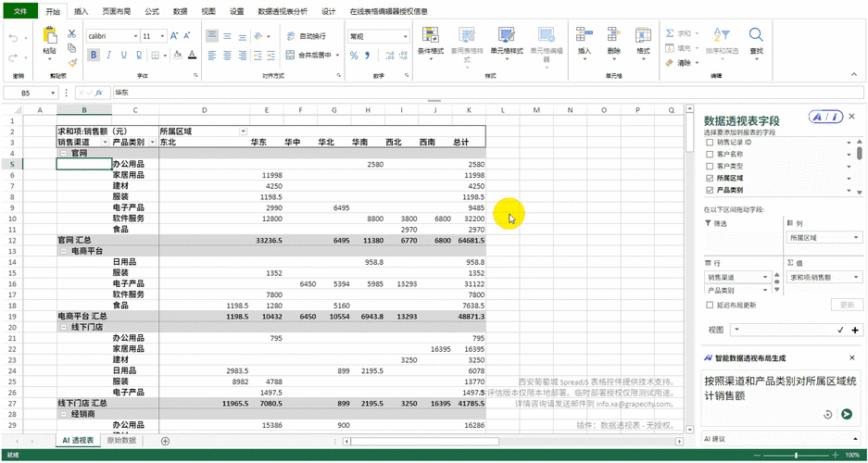Click the A/I badge in pivot panel
This screenshot has height=463, width=868.
826,116
